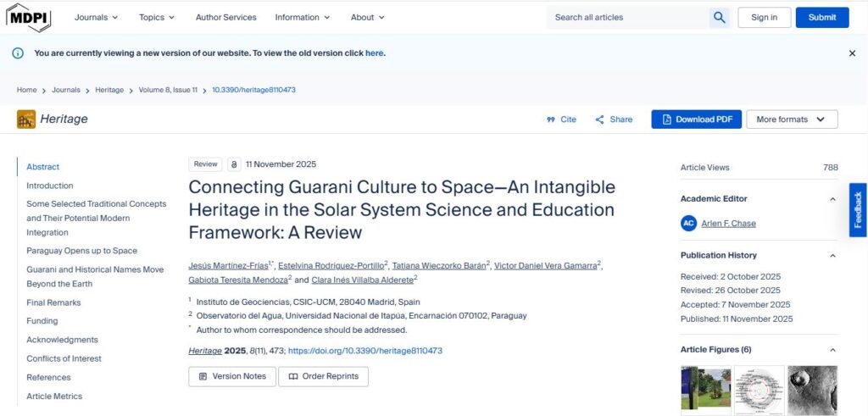Click the Search all articles field
The width and height of the screenshot is (868, 416).
point(627,17)
